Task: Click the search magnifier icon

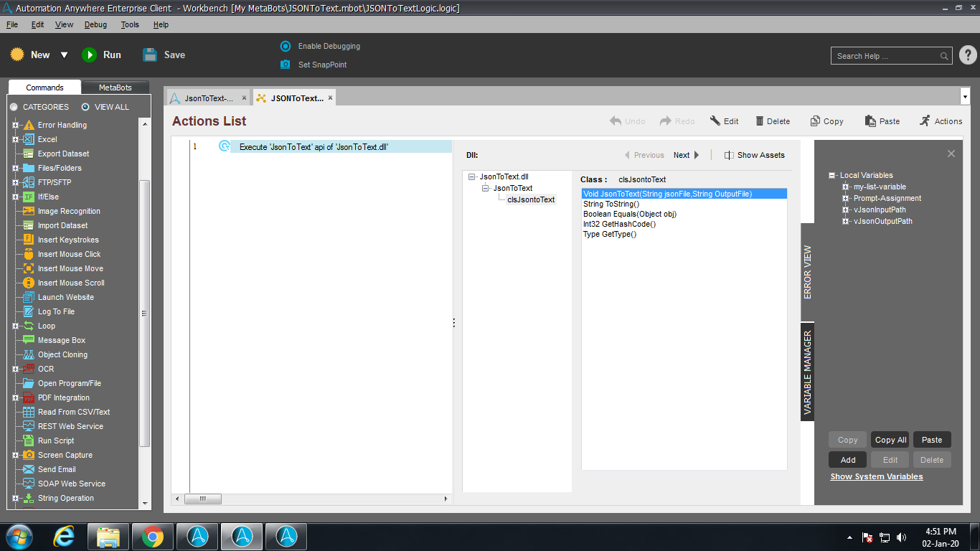Action: (944, 56)
